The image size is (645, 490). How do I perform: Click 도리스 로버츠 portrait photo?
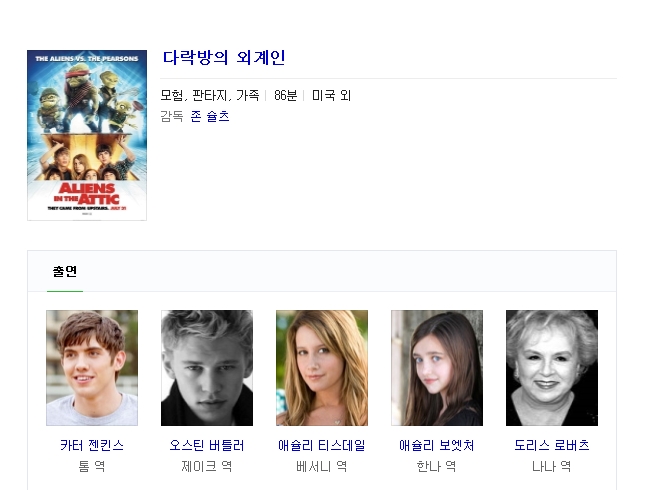click(x=552, y=368)
